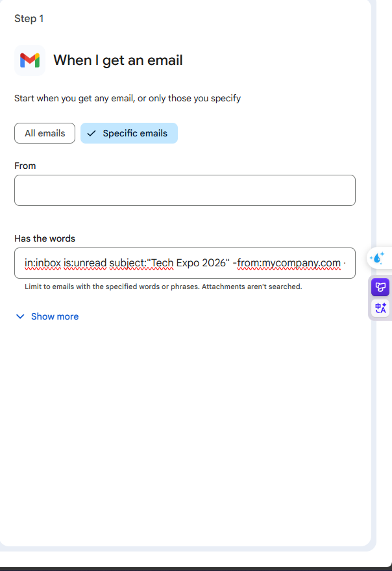
Task: Click the "From" field label
Action: click(25, 166)
